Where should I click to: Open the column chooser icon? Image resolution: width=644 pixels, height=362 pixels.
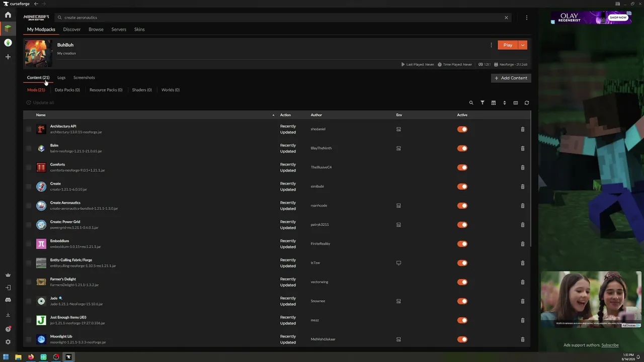(x=516, y=103)
